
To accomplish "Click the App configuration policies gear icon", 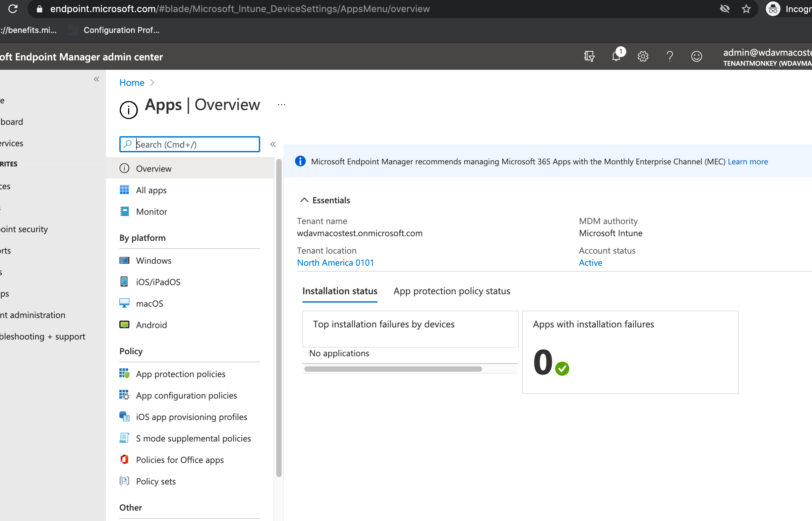I will point(124,395).
